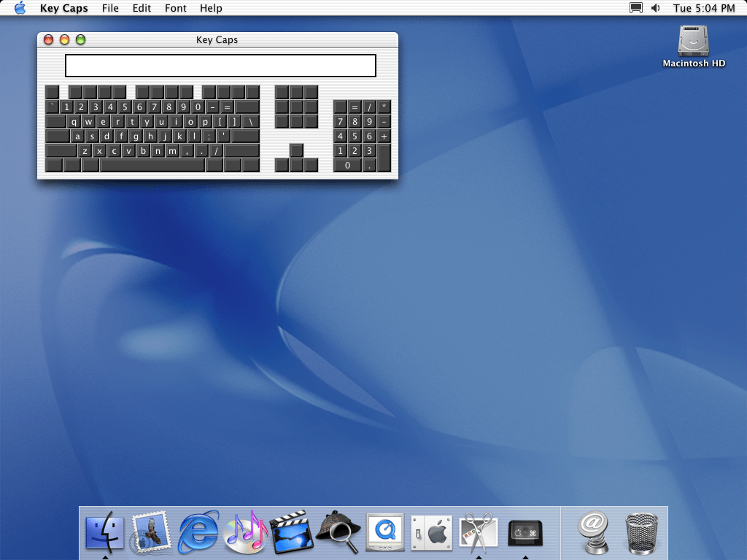The width and height of the screenshot is (747, 560).
Task: Launch the Mail app in dock
Action: click(x=151, y=532)
